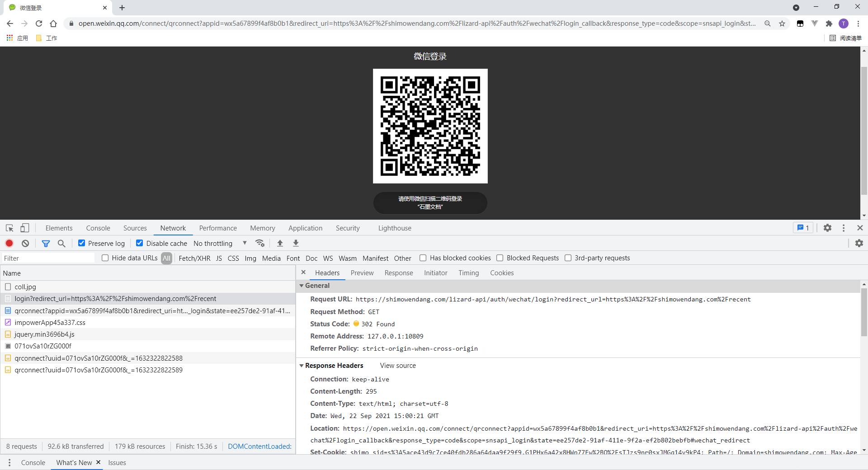Image resolution: width=868 pixels, height=470 pixels.
Task: Open the Application panel tab
Action: tap(306, 228)
